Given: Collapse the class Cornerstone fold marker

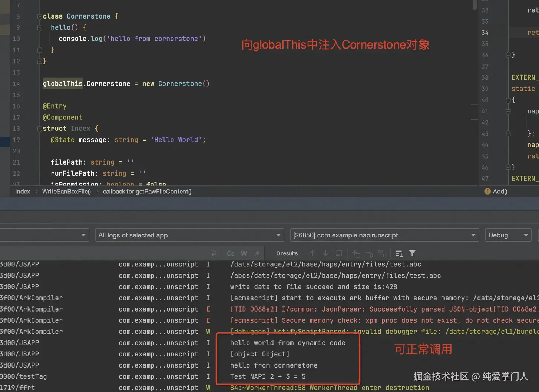Looking at the screenshot, I should (x=40, y=16).
